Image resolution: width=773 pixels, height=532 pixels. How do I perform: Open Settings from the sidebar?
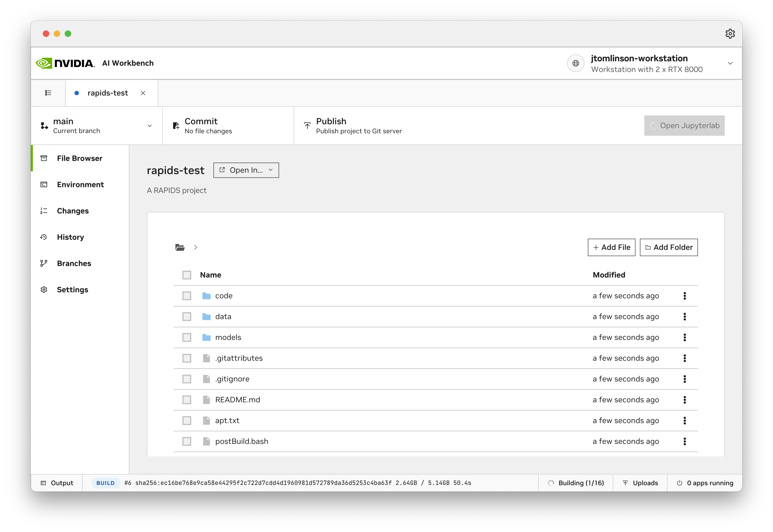(72, 289)
